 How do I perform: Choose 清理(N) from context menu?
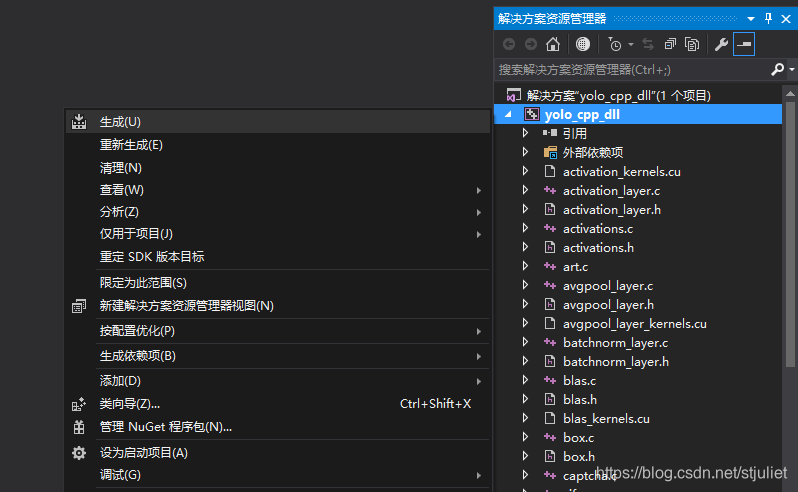click(277, 167)
